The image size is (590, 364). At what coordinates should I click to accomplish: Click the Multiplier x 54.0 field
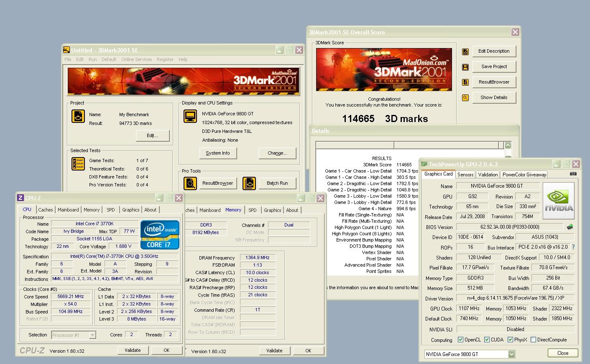[x=71, y=304]
